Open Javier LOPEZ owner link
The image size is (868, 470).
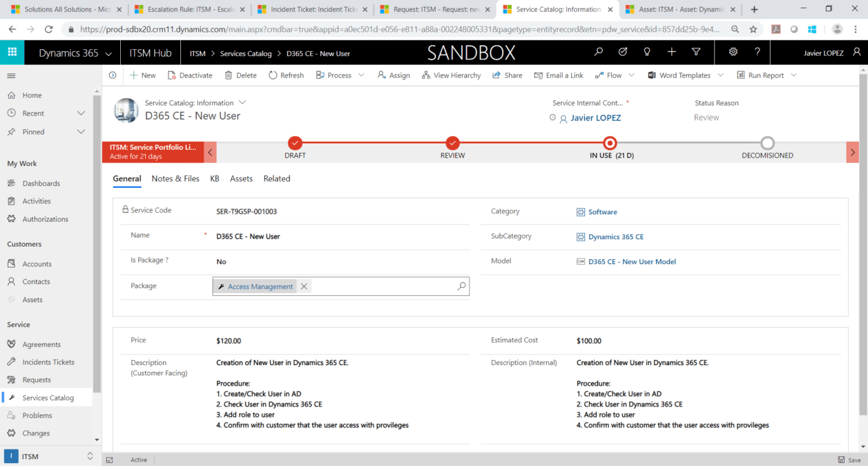595,118
